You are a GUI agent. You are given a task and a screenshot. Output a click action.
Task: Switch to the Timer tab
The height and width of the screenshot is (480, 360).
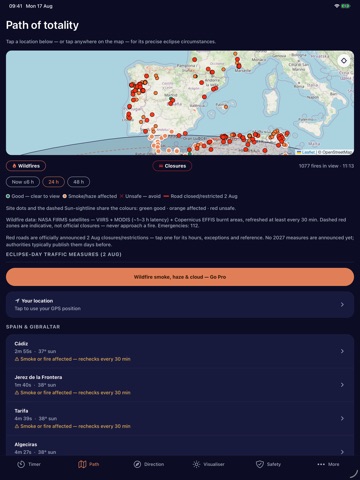coord(29,464)
